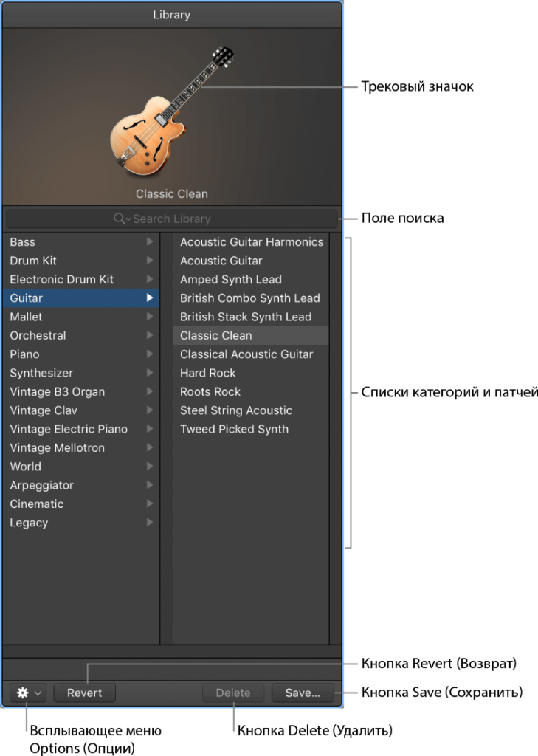Viewport: 538px width, 756px height.
Task: Select the Vintage Mellotron category
Action: (x=81, y=448)
